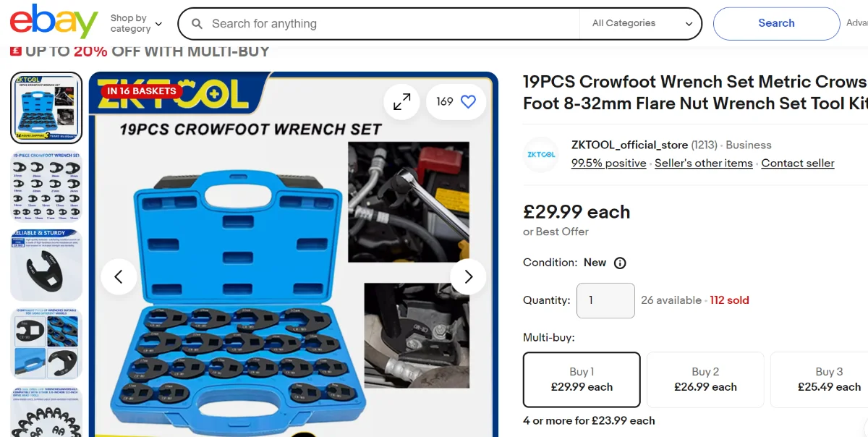868x437 pixels.
Task: Select the wrench sizes chart thumbnail
Action: [x=46, y=186]
